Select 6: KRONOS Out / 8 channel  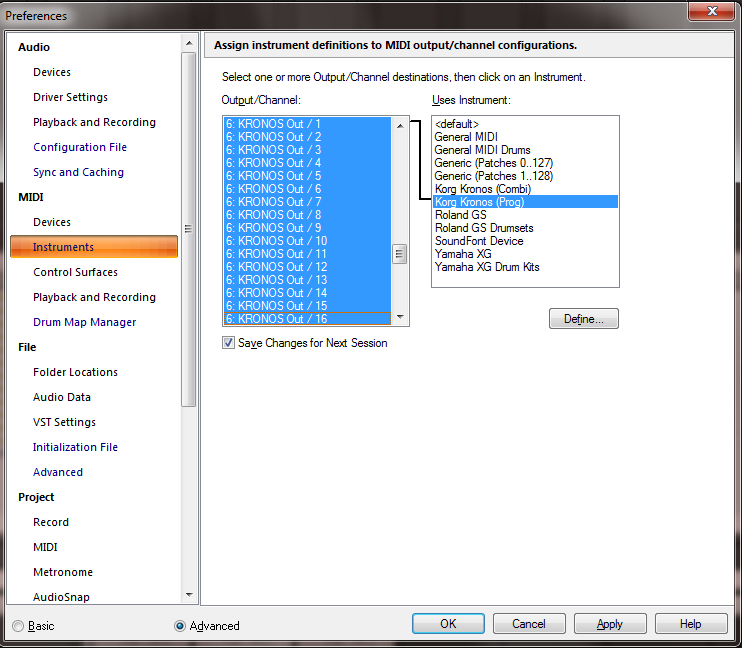pos(307,215)
